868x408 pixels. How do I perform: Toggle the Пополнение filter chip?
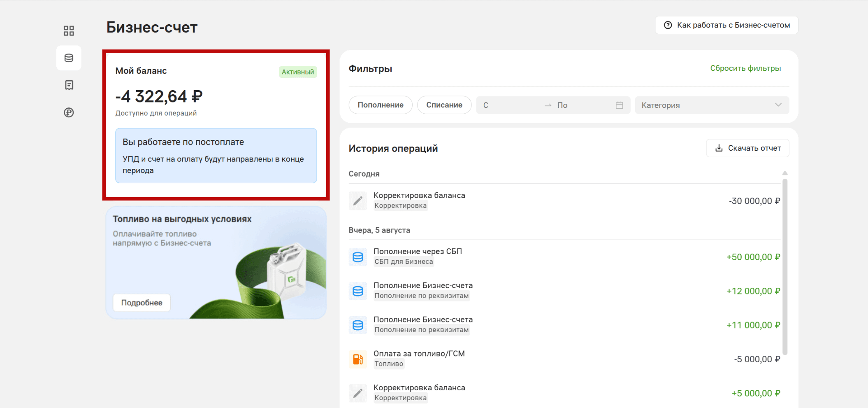(381, 105)
